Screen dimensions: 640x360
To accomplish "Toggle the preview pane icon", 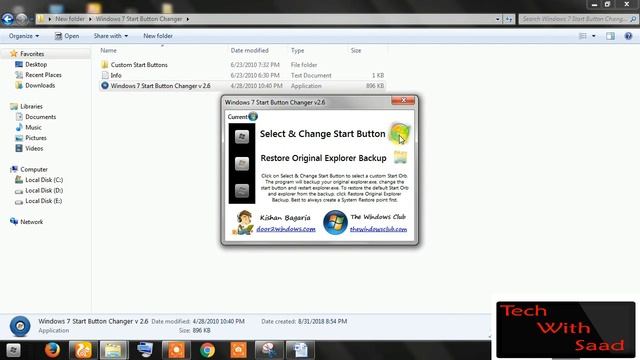I will coord(610,36).
